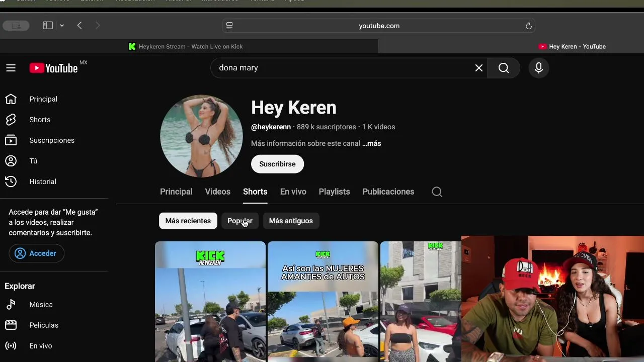
Task: Click the Shorts icon in sidebar
Action: coord(11,120)
